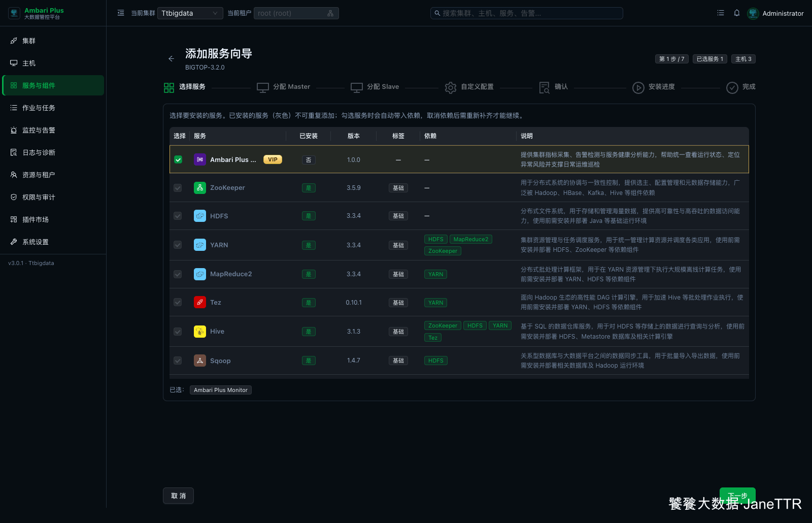Click the HDFS service icon
The image size is (812, 523).
[x=200, y=216]
